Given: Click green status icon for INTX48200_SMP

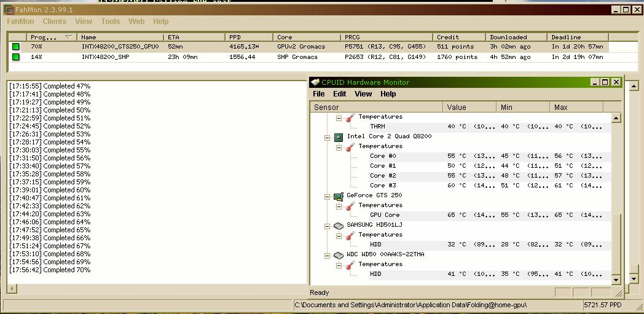Looking at the screenshot, I should click(x=15, y=57).
